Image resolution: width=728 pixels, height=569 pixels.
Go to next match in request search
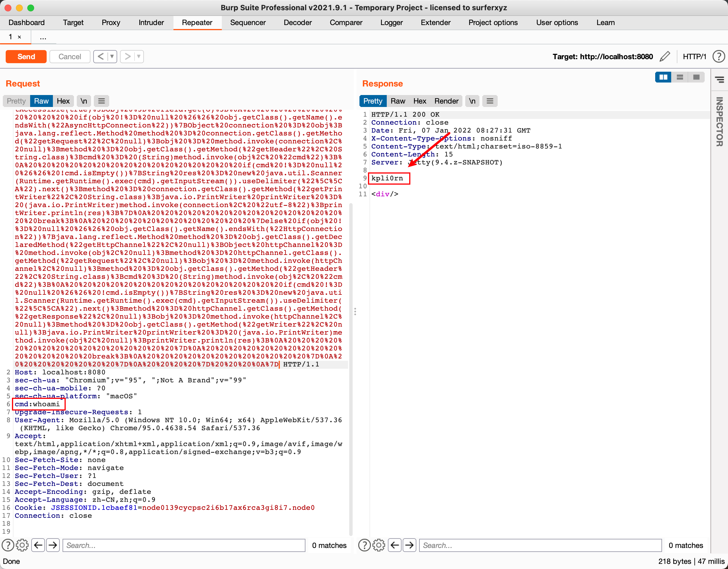[53, 545]
